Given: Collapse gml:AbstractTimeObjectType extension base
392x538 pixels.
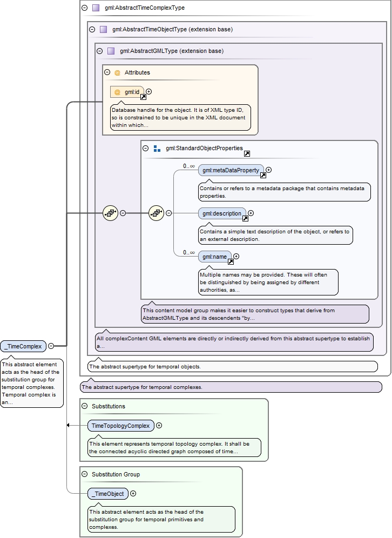Looking at the screenshot, I should (x=92, y=29).
